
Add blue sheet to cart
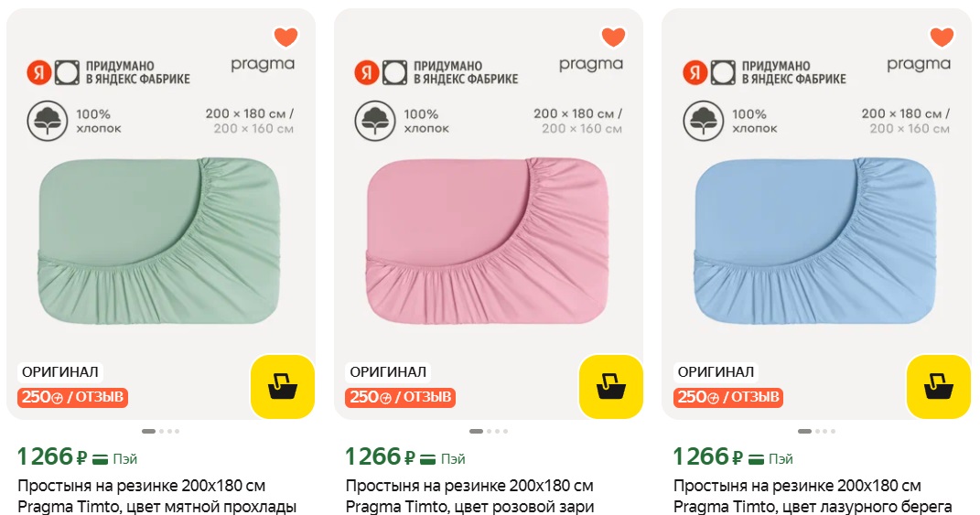tap(939, 387)
